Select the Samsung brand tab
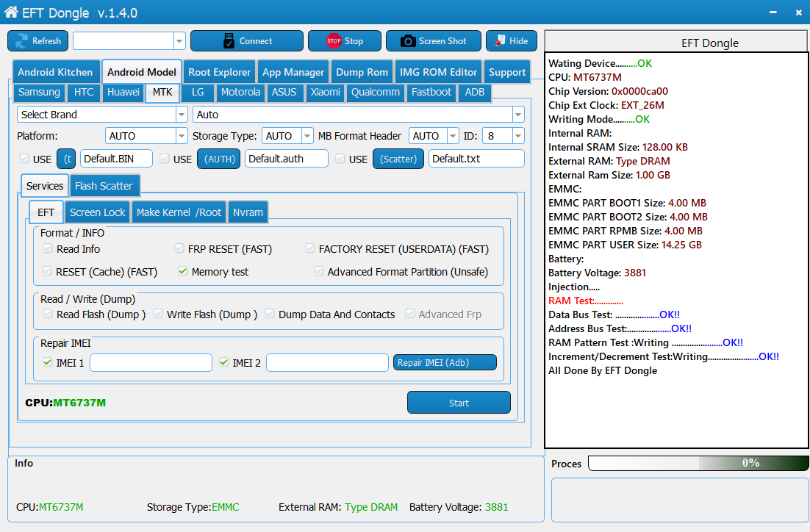 [x=39, y=92]
